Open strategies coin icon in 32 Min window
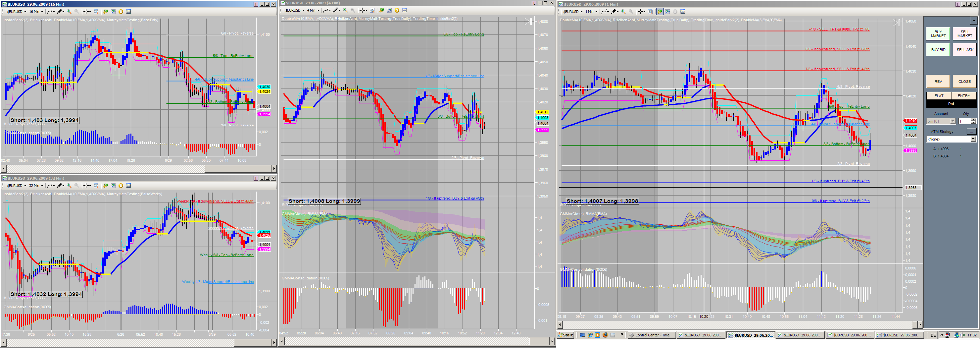Screen dimensions: 980x348 121,185
